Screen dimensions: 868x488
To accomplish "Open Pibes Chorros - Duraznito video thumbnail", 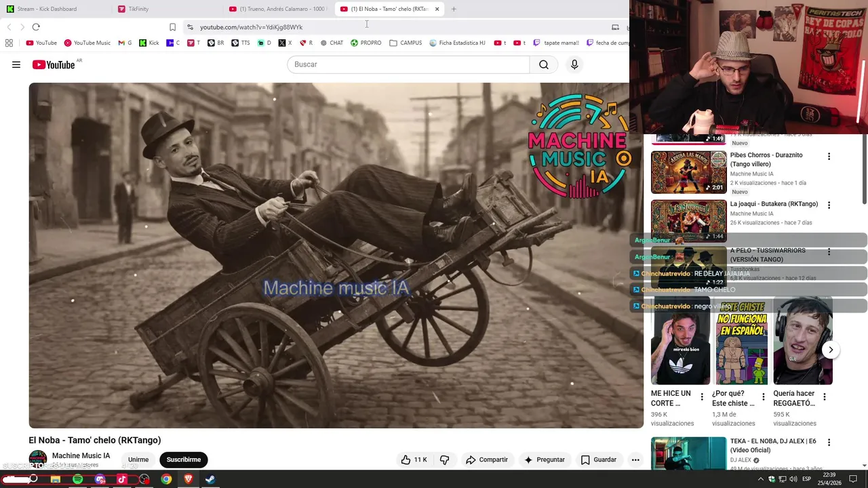I will tap(689, 172).
